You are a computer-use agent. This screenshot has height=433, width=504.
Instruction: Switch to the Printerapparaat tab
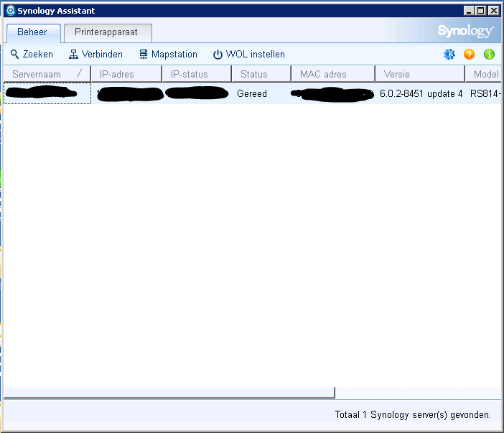click(x=108, y=32)
